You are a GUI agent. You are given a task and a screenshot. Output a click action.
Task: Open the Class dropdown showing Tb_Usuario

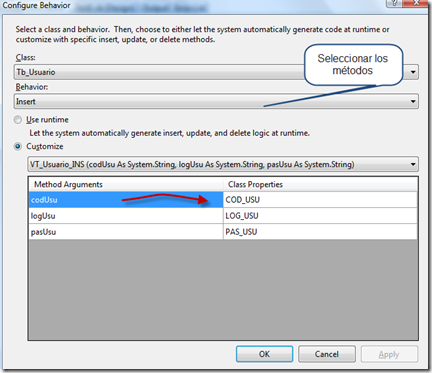pos(216,72)
